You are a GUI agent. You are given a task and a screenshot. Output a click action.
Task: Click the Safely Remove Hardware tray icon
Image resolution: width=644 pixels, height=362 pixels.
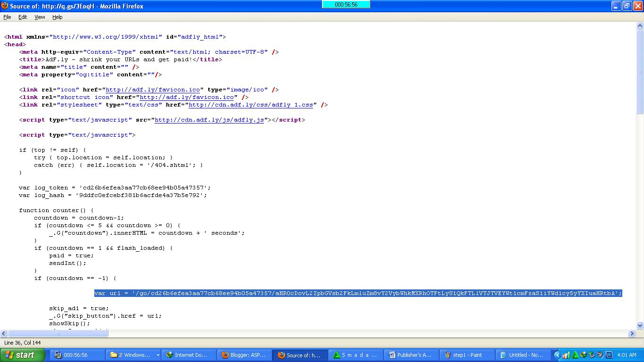tap(592, 355)
